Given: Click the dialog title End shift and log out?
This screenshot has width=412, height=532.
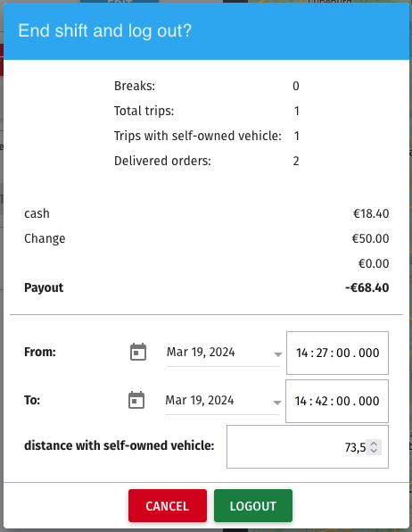Looking at the screenshot, I should click(x=104, y=31).
